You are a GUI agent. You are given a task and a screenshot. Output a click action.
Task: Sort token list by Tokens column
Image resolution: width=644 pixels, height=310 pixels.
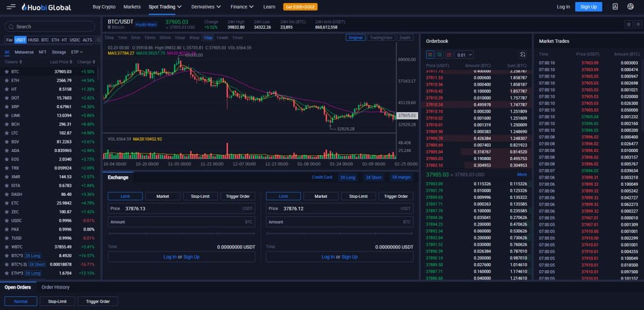click(x=12, y=62)
